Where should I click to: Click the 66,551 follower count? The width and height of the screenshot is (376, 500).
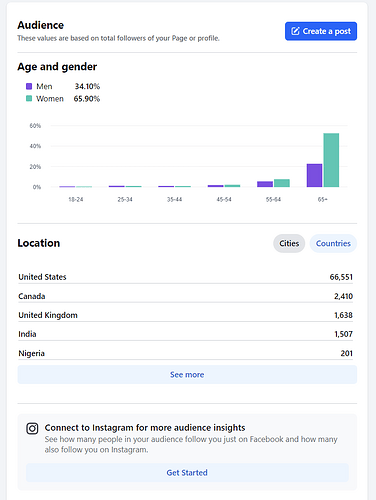(341, 277)
